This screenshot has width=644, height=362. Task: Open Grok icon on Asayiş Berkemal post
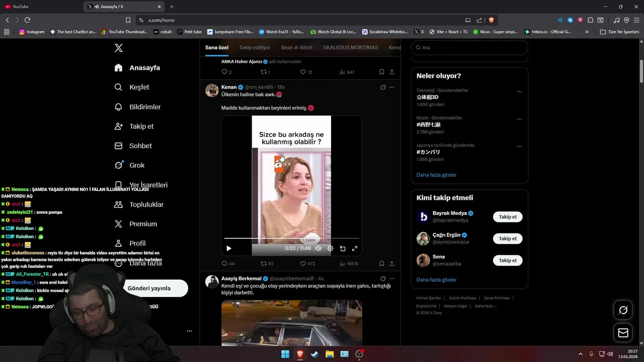tap(382, 279)
